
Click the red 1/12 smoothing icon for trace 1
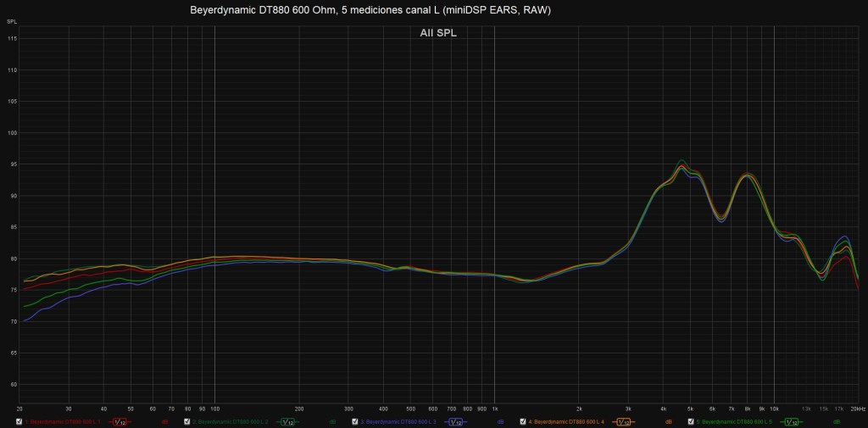120,421
